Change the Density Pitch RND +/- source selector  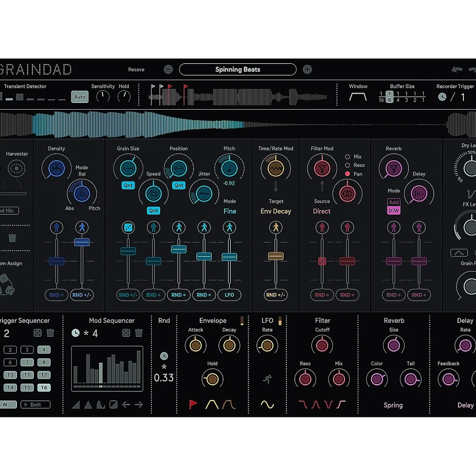pos(82,295)
